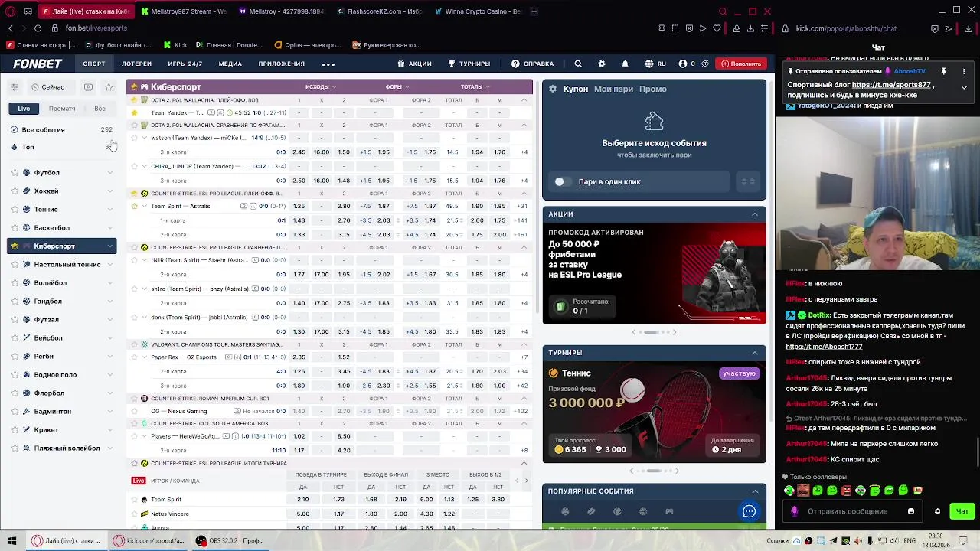Open settings gear in the Fonbet header

click(x=602, y=64)
